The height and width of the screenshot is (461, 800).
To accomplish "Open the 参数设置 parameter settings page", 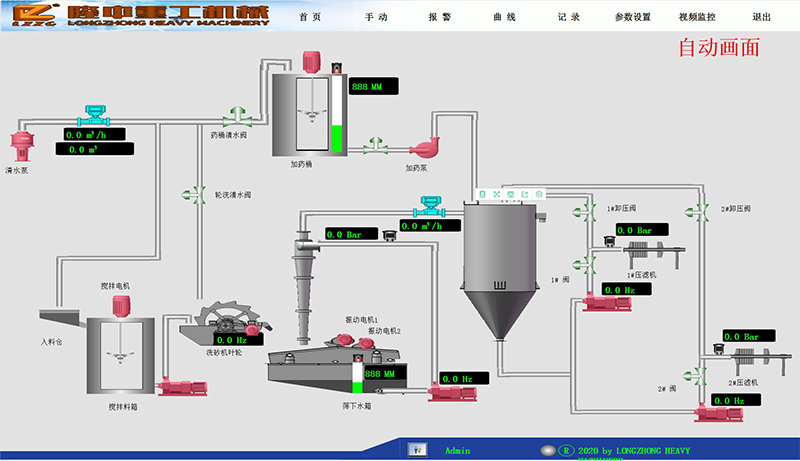I will click(x=632, y=17).
